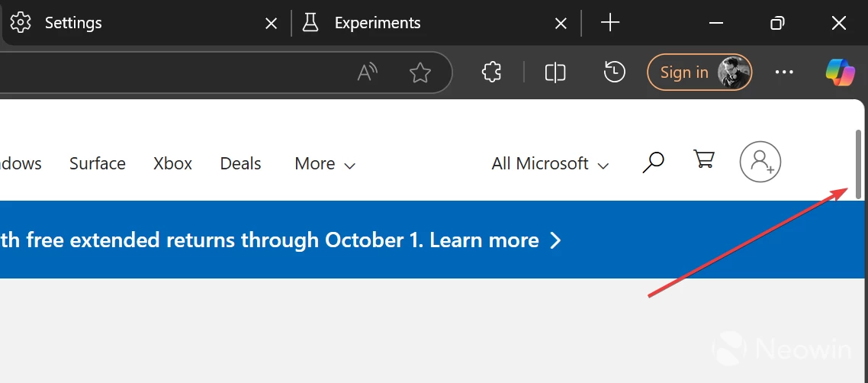Viewport: 868px width, 383px height.
Task: Click the search magnifier on Microsoft site
Action: coord(653,162)
